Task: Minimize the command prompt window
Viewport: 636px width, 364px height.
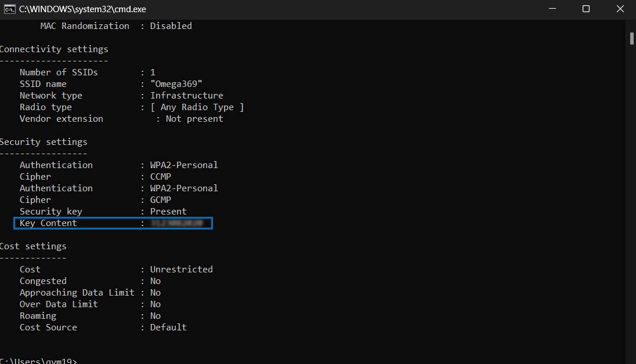Action: click(x=554, y=9)
